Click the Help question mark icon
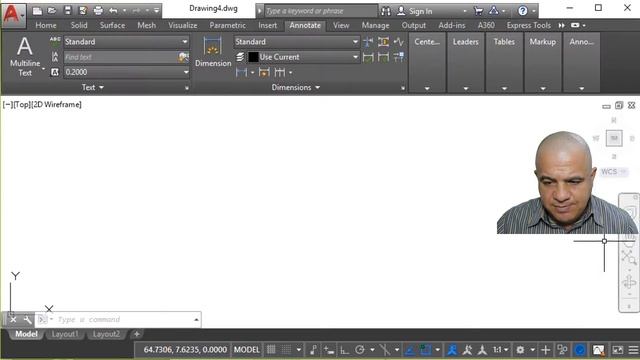The width and height of the screenshot is (640, 360). click(522, 11)
